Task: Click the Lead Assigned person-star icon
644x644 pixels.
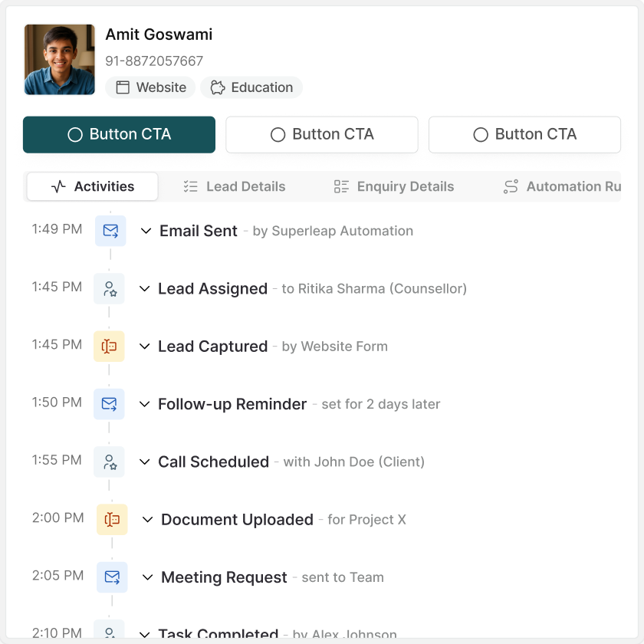Action: coord(109,289)
